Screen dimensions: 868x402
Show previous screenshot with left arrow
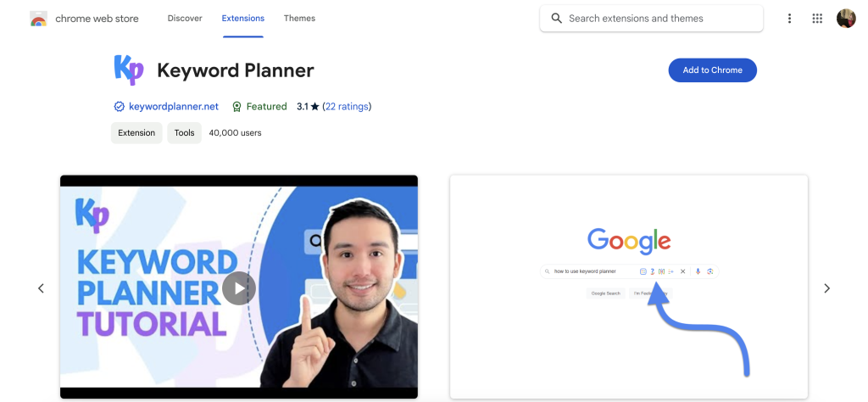[x=41, y=288]
